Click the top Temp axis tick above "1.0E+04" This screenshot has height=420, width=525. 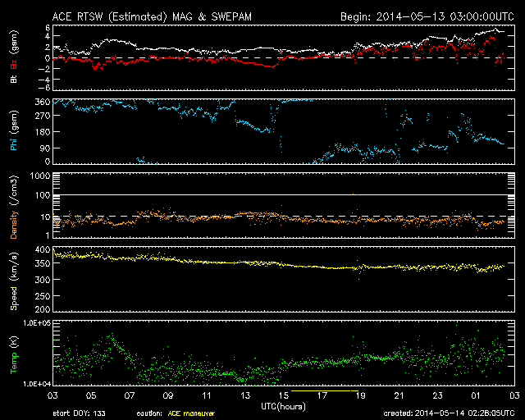[x=36, y=322]
